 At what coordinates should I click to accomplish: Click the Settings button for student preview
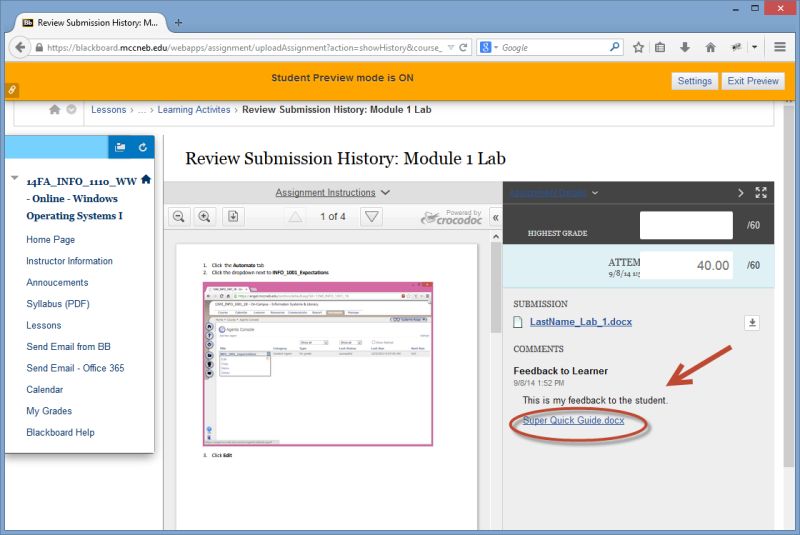(x=694, y=81)
